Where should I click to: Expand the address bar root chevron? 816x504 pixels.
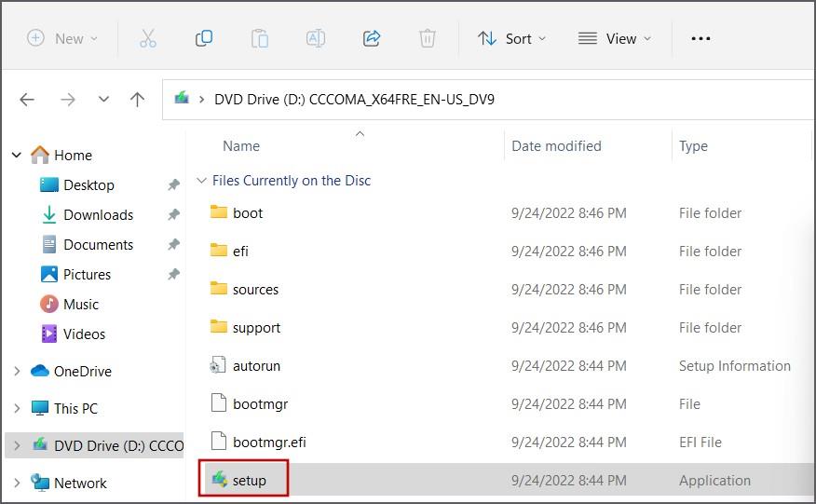201,99
